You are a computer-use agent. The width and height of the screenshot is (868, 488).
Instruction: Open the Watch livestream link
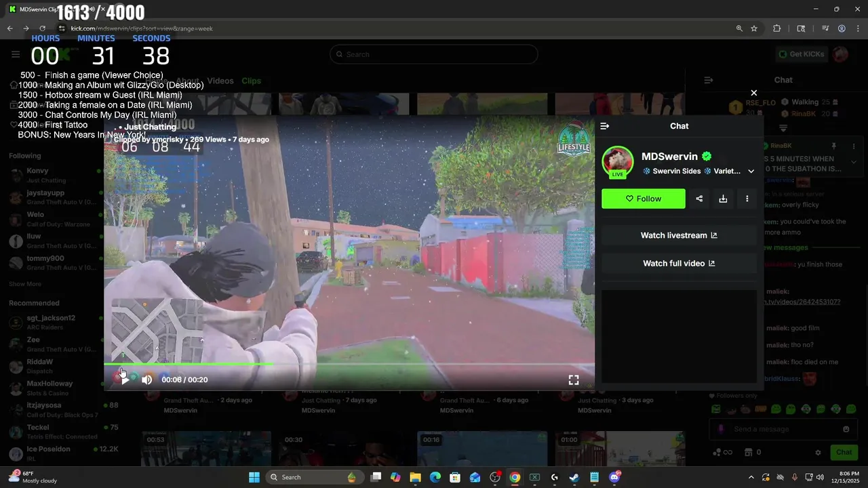(679, 235)
